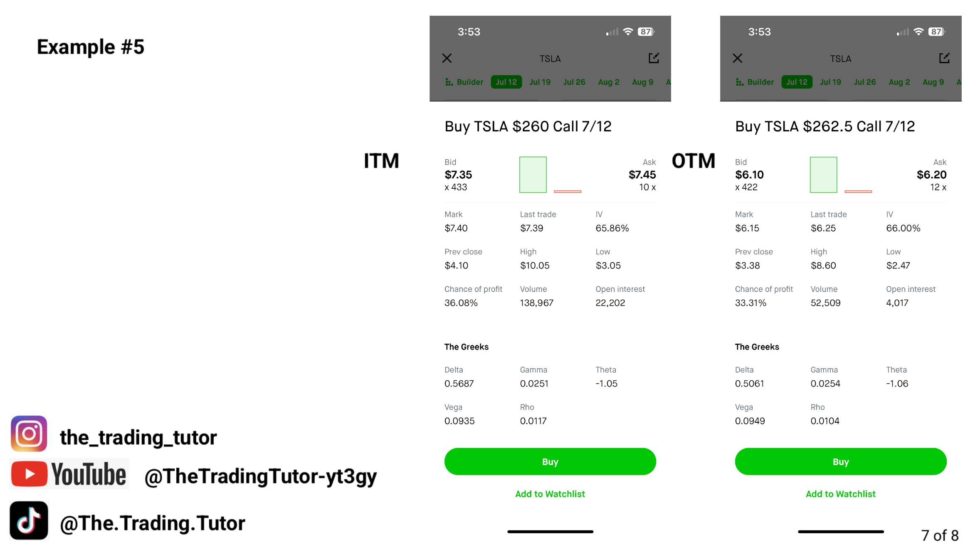Screen dimensions: 980x552
Task: Add the $260 Call to Watchlist
Action: [550, 494]
